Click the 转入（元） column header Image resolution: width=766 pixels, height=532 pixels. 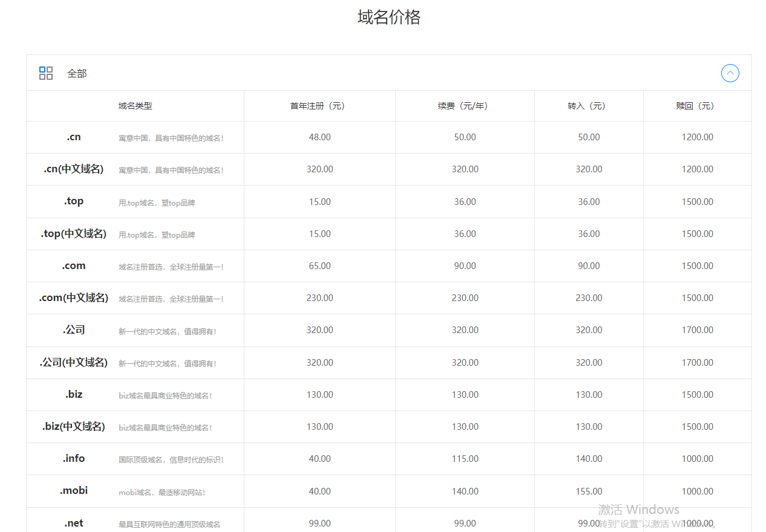point(588,106)
